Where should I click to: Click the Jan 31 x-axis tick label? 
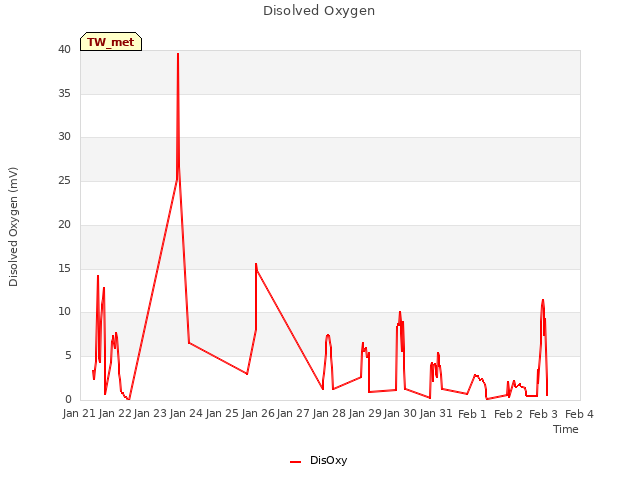(436, 413)
